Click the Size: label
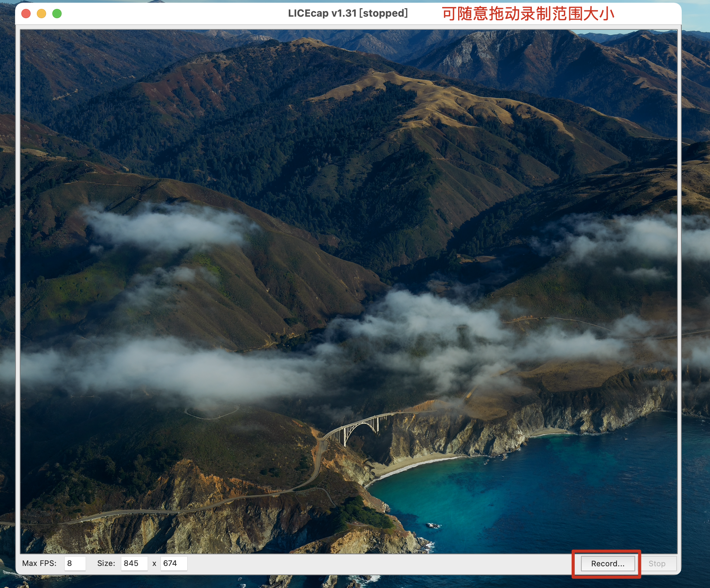This screenshot has width=710, height=588. point(106,563)
